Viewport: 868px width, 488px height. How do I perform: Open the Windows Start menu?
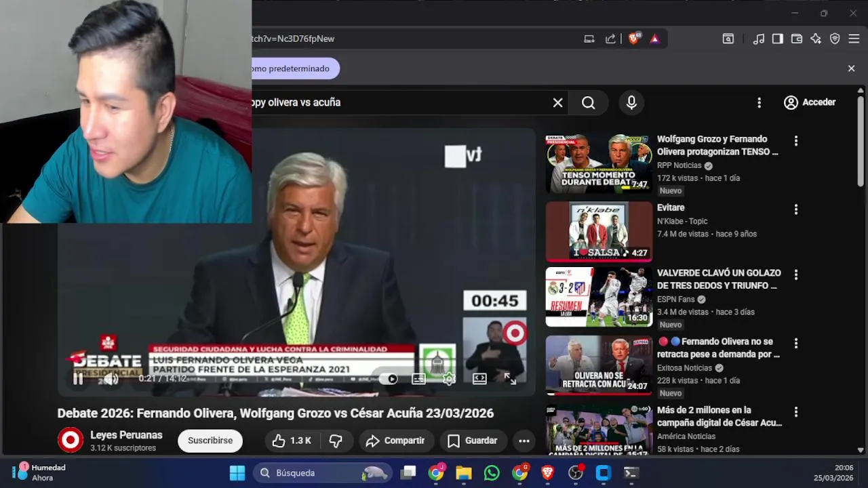237,473
